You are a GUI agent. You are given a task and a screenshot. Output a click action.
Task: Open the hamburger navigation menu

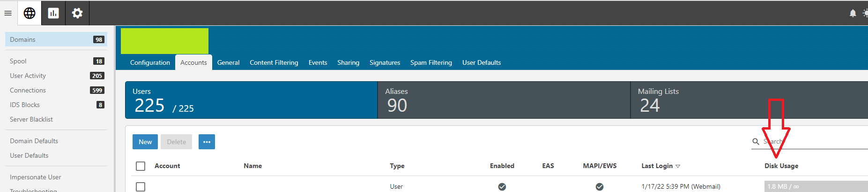(8, 13)
